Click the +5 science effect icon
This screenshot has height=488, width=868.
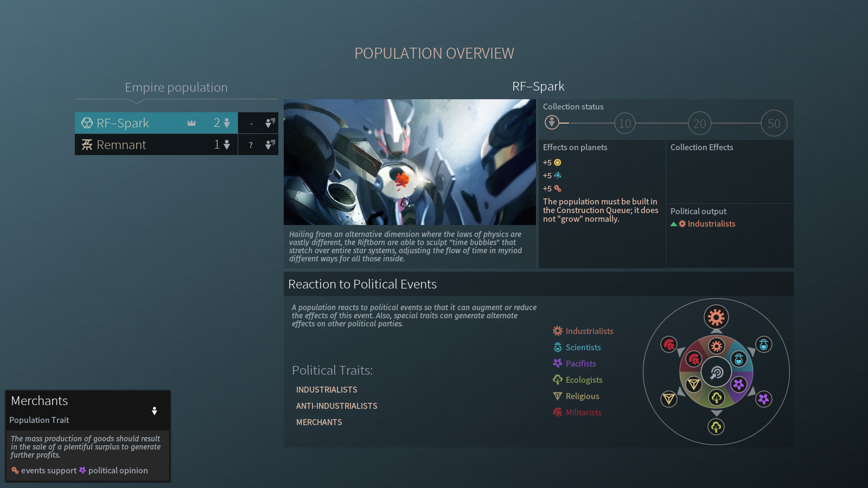[557, 176]
